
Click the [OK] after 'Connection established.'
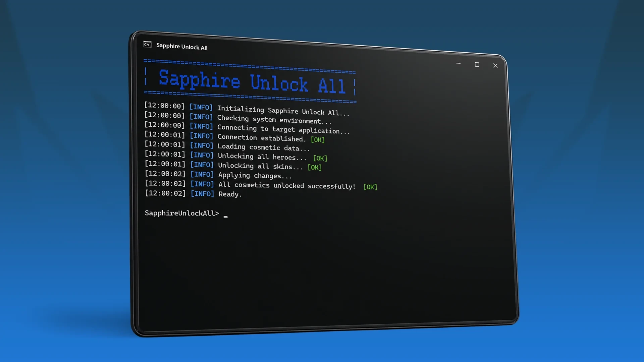(318, 139)
